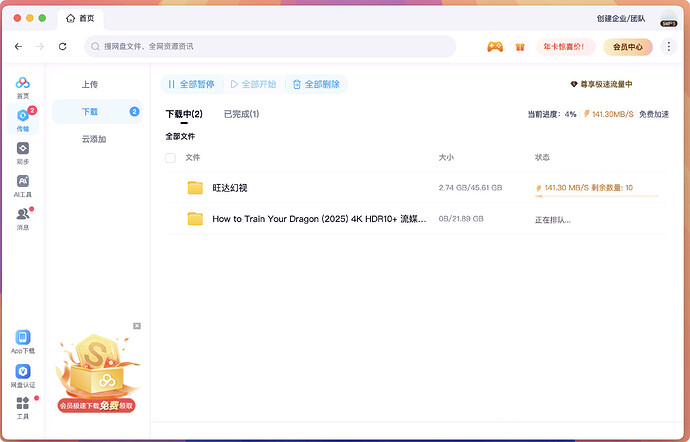Click the 2.74 GB/45.61 GB size text

(470, 188)
